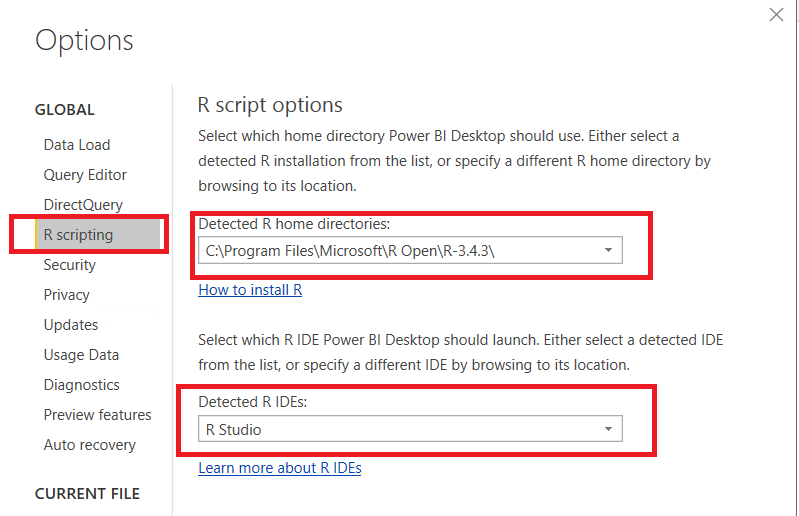Image resolution: width=799 pixels, height=516 pixels.
Task: Select Query Editor in sidebar
Action: (85, 175)
